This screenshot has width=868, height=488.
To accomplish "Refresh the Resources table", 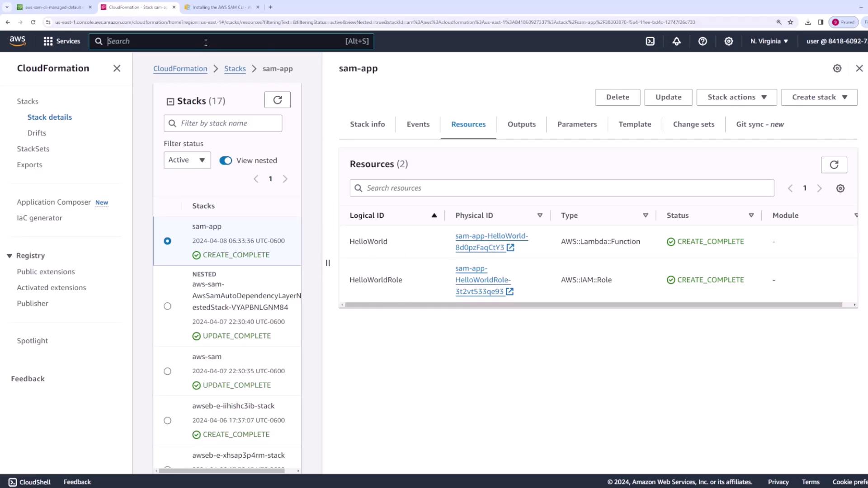I will point(834,165).
